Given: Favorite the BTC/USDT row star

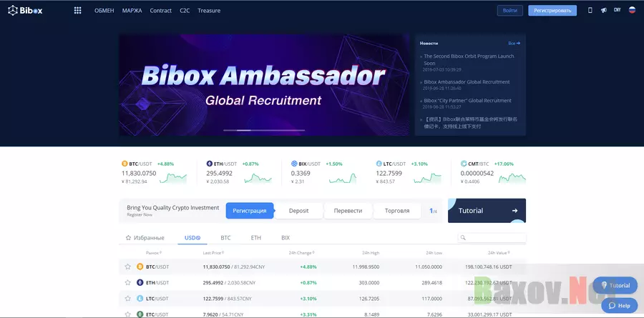Looking at the screenshot, I should [x=128, y=267].
